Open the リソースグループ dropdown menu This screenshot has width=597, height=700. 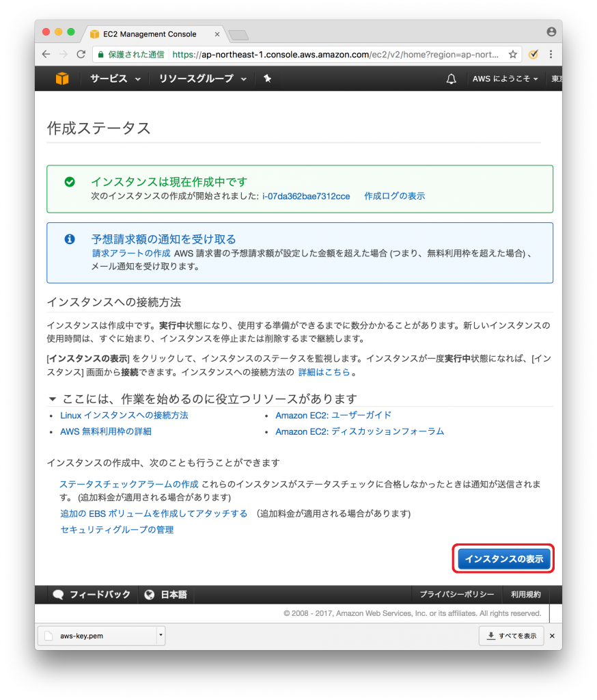[203, 79]
